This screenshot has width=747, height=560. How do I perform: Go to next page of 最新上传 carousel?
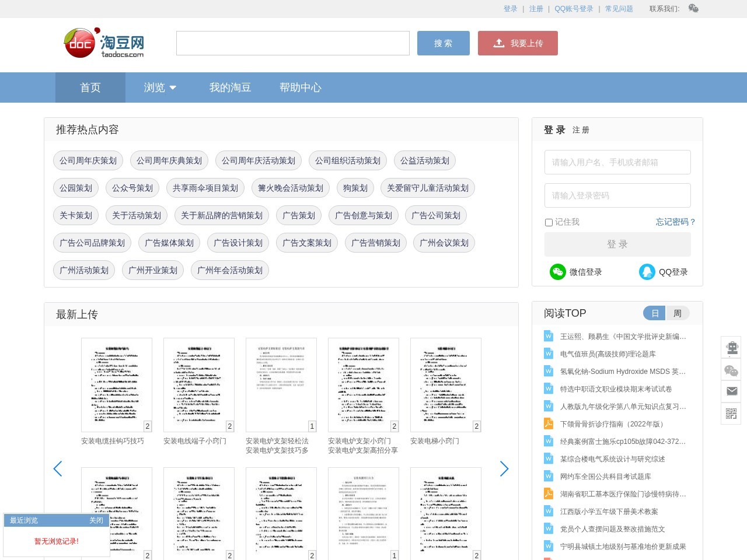[504, 468]
